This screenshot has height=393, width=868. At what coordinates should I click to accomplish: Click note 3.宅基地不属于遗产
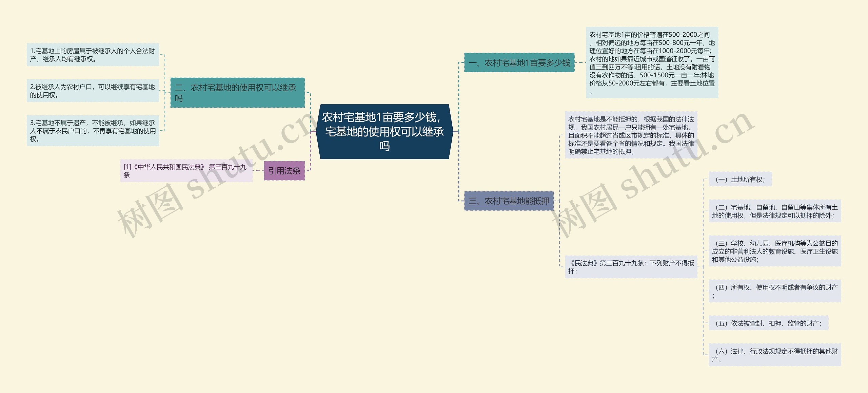click(x=93, y=131)
